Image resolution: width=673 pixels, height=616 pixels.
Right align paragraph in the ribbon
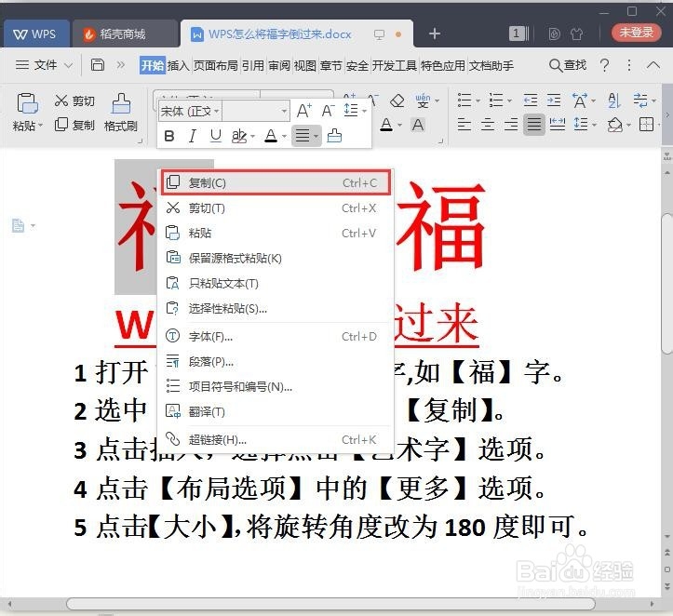pos(511,125)
